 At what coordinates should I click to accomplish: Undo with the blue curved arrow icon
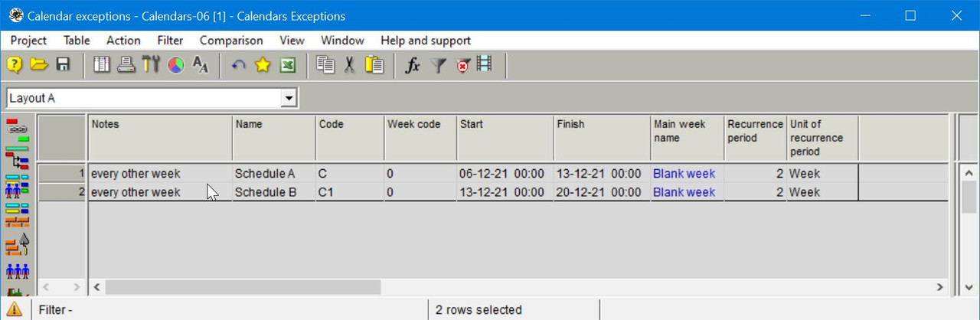click(238, 65)
